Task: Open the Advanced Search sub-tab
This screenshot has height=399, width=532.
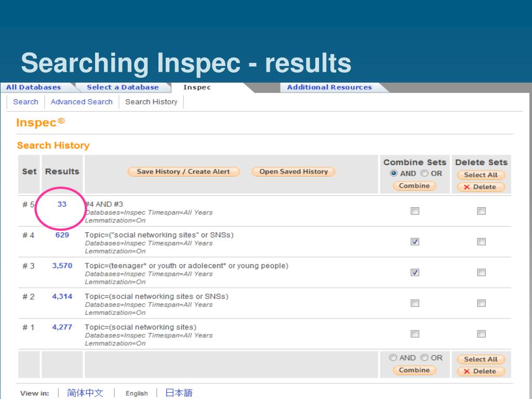Action: (x=82, y=102)
